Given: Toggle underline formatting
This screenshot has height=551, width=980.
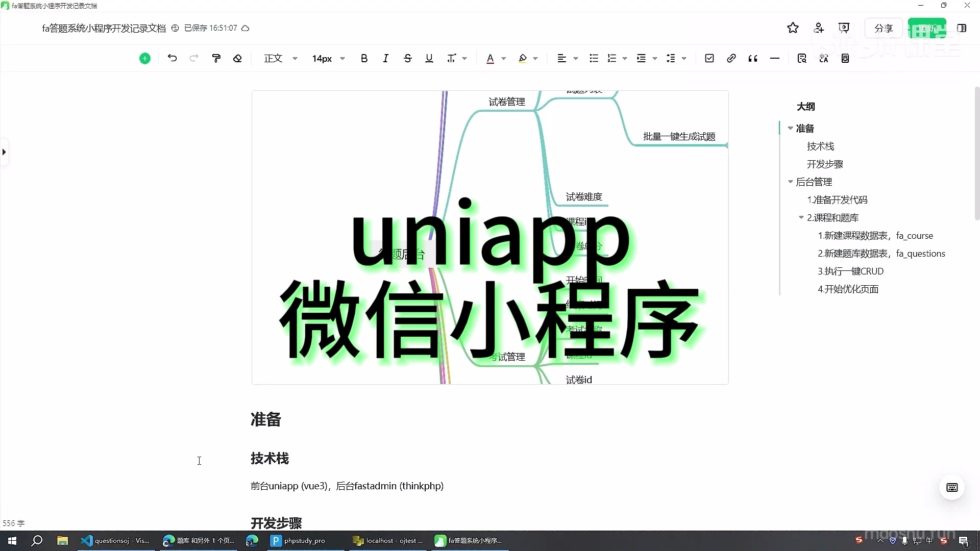Looking at the screenshot, I should 429,58.
